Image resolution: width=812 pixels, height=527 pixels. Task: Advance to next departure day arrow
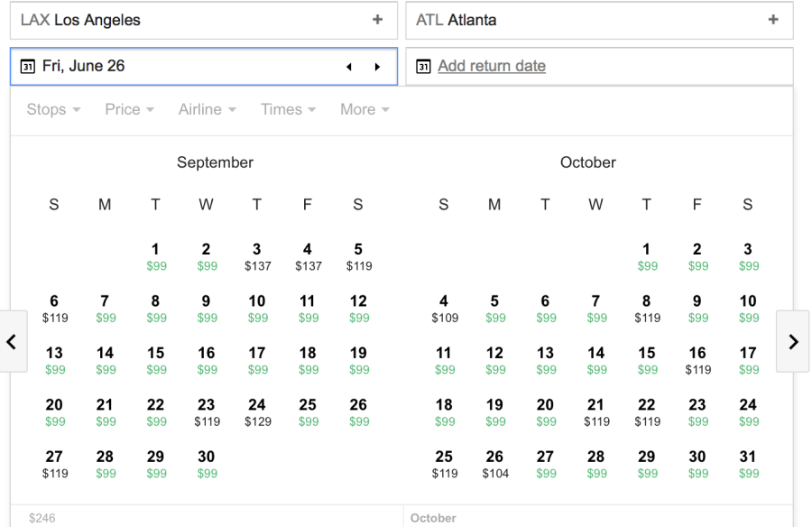(x=377, y=67)
